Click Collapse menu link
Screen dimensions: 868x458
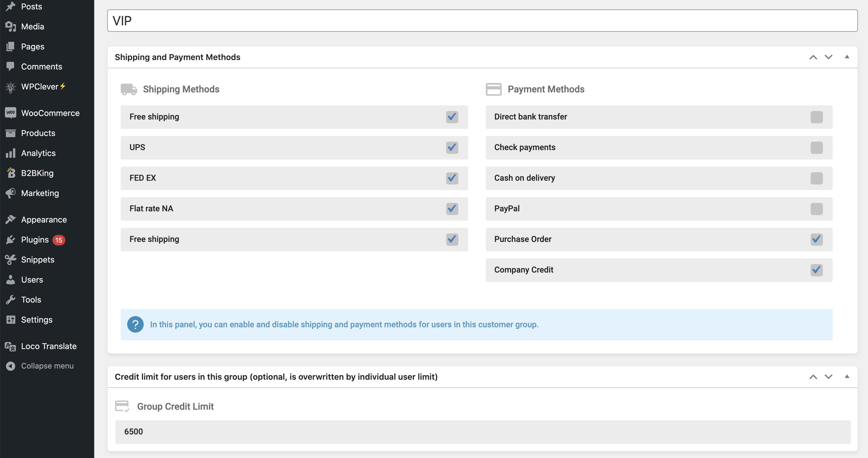pos(47,366)
